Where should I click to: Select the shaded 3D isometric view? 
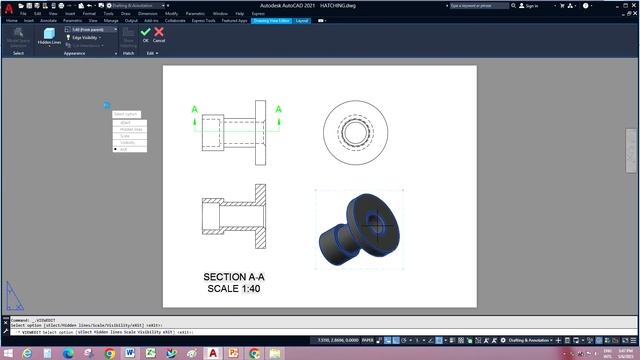point(359,230)
